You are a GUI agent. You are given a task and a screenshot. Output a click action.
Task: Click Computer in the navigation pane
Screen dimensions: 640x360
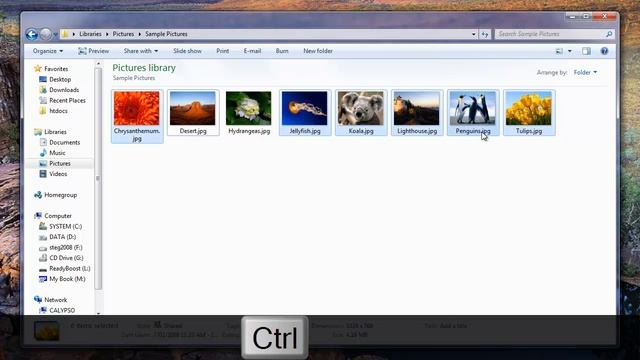click(58, 216)
